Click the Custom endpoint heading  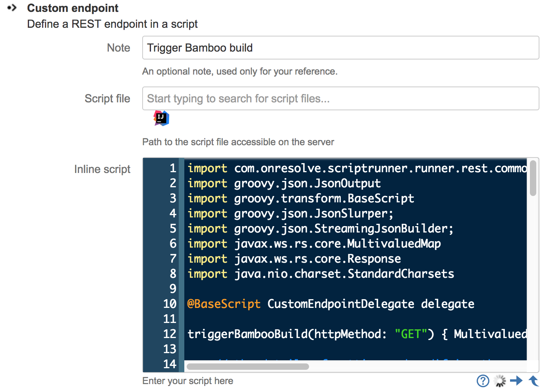click(73, 8)
